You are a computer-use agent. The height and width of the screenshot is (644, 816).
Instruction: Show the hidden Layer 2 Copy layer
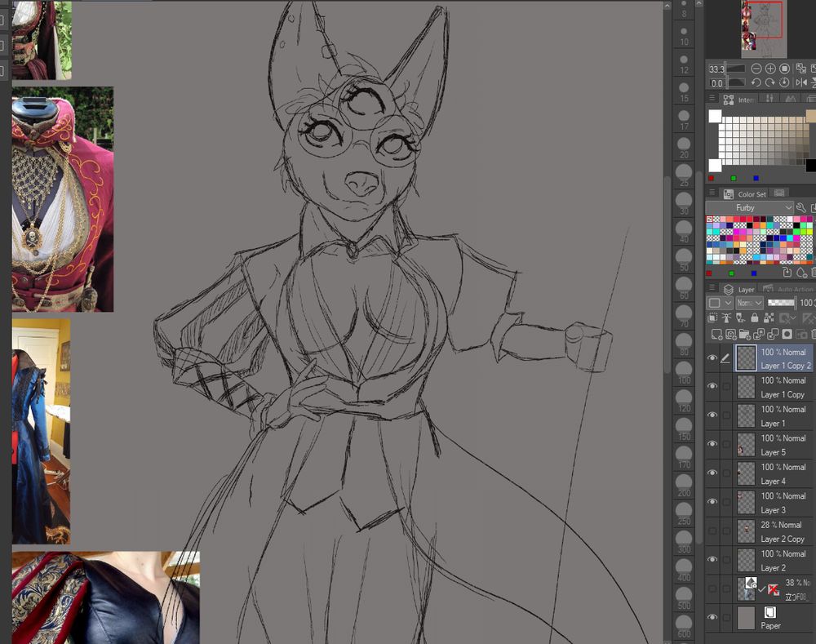pos(712,531)
